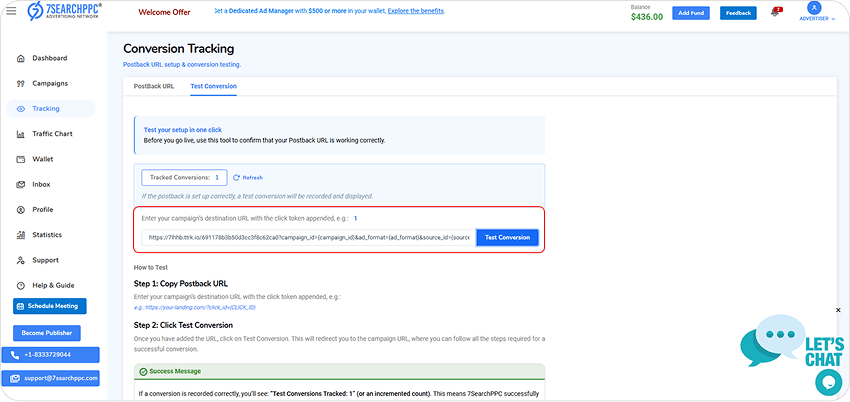Screen dimensions: 850x402
Task: Go to Inbox in the sidebar
Action: click(40, 184)
